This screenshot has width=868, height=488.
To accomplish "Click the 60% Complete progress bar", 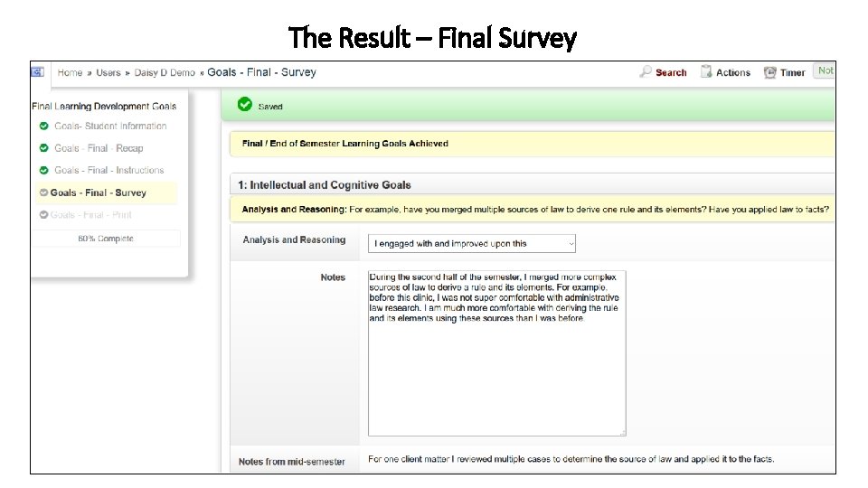I will pos(106,239).
